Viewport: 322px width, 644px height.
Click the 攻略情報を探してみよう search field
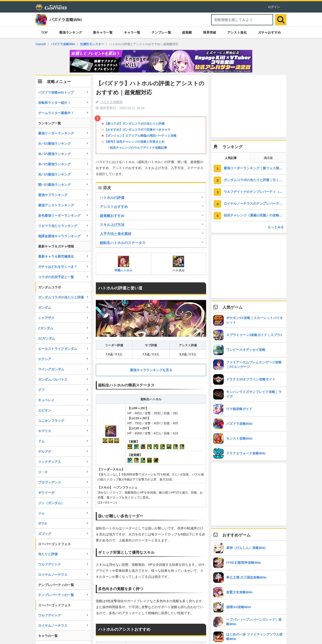tap(242, 20)
